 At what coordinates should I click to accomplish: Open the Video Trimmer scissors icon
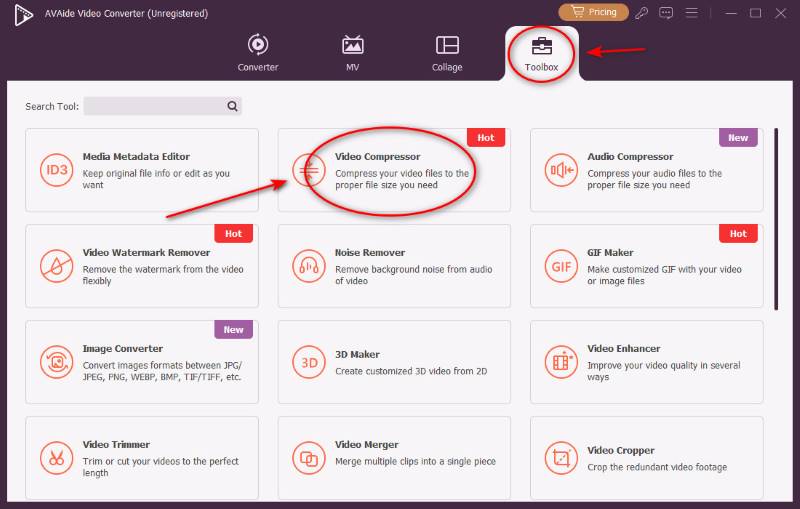point(55,458)
